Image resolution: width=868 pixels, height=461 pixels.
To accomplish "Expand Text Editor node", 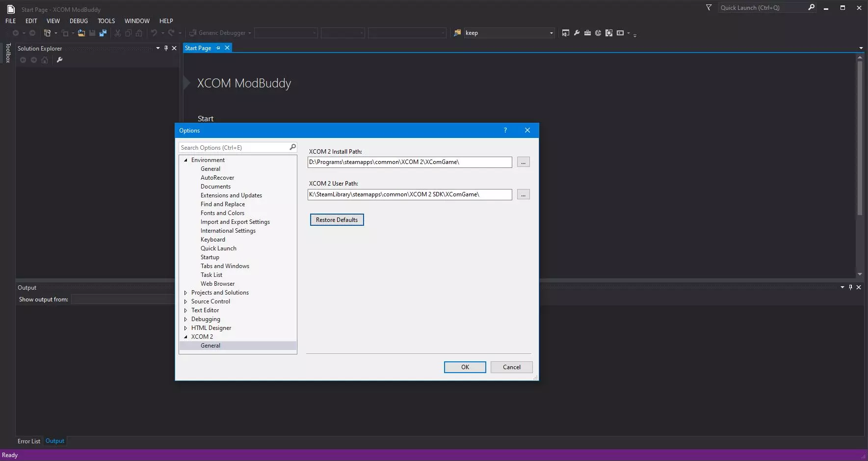I will [x=185, y=310].
